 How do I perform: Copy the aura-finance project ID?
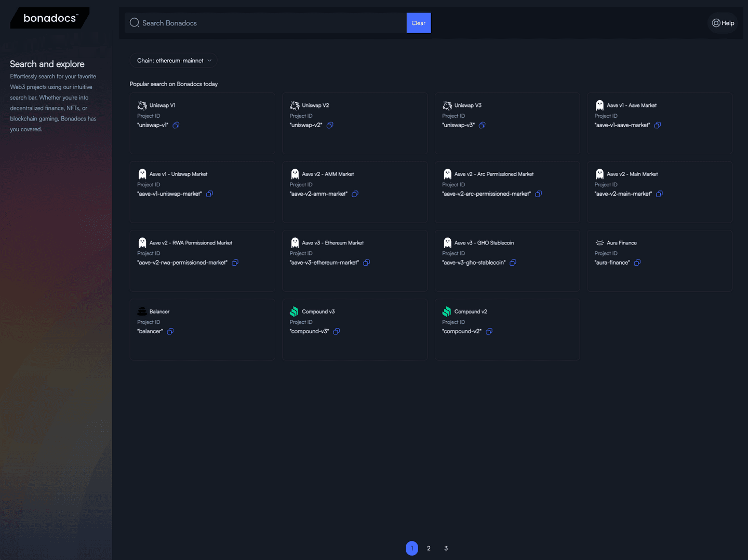637,263
